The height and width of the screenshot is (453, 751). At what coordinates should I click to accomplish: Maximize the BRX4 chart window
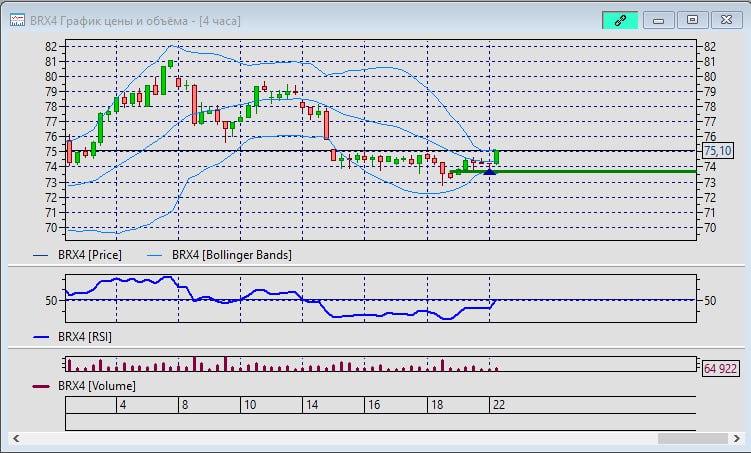pos(692,20)
